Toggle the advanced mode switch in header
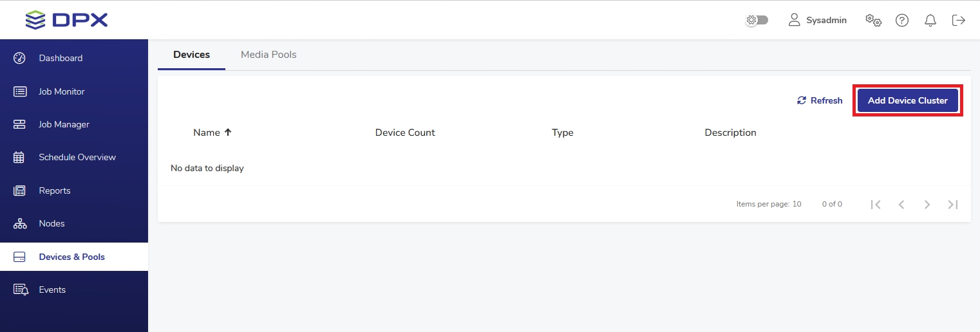The width and height of the screenshot is (980, 332). click(x=757, y=21)
